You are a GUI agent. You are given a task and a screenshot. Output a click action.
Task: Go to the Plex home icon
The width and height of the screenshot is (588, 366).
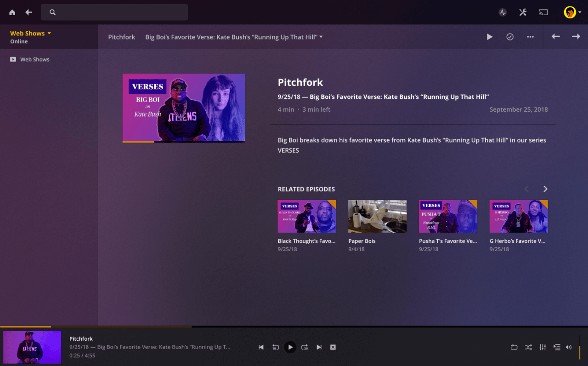(12, 12)
